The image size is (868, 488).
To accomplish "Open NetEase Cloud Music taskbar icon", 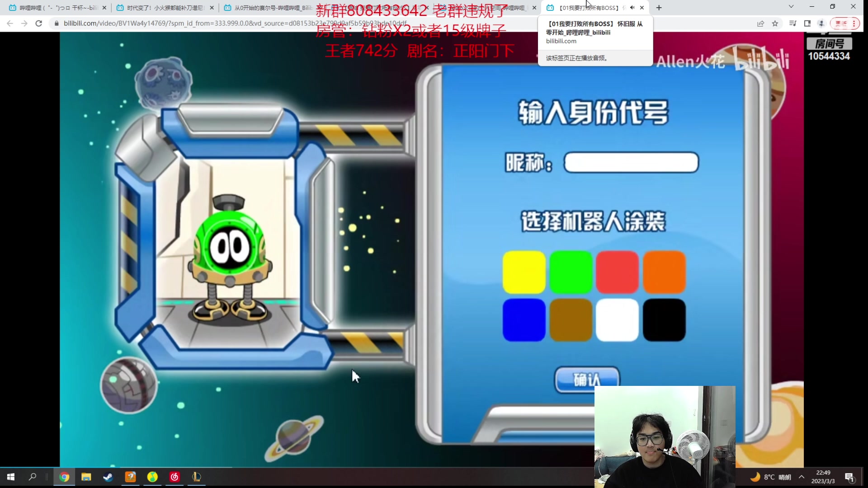I will [175, 477].
